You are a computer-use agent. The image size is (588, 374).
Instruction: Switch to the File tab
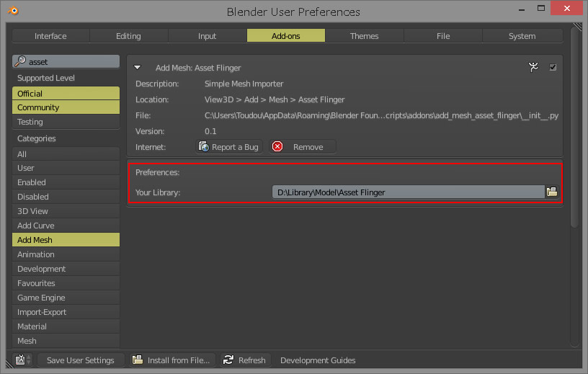tap(443, 36)
